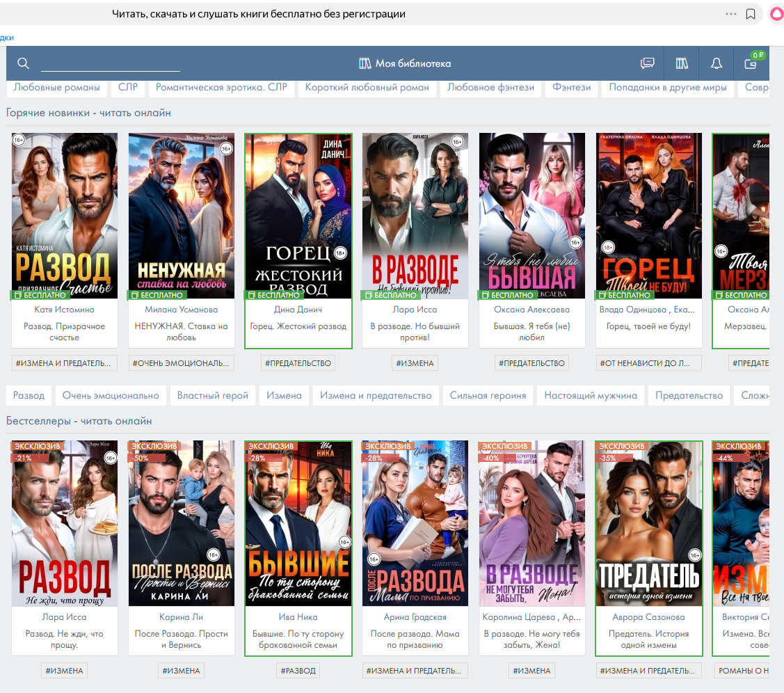Image resolution: width=784 pixels, height=693 pixels.
Task: Click author Катя Истомина
Action: click(x=64, y=310)
